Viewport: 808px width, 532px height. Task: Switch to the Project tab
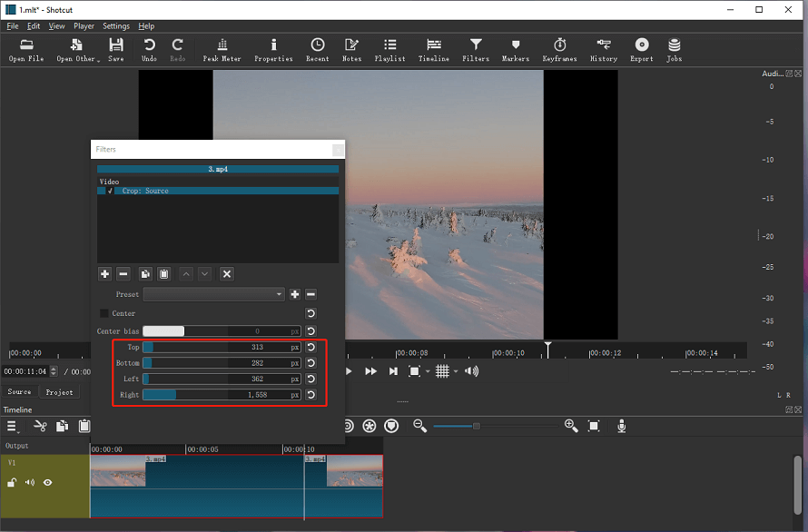tap(59, 392)
